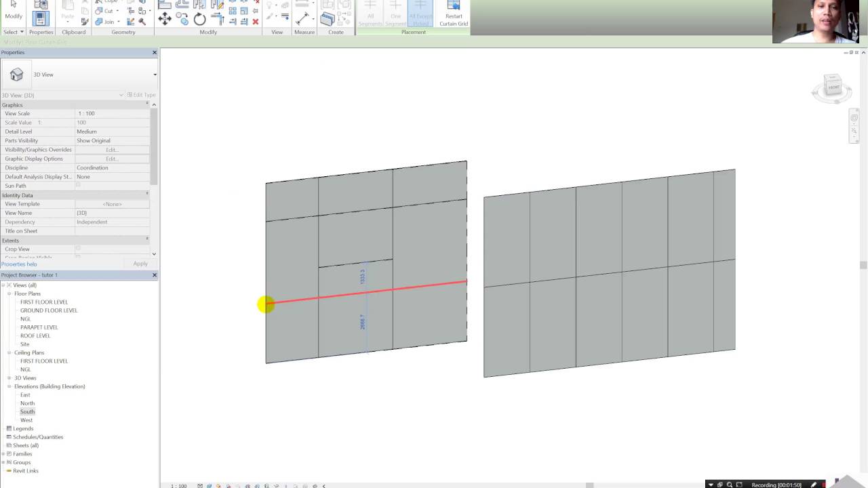Expand the Families tree node
Screen dimensions: 868x488
point(3,453)
